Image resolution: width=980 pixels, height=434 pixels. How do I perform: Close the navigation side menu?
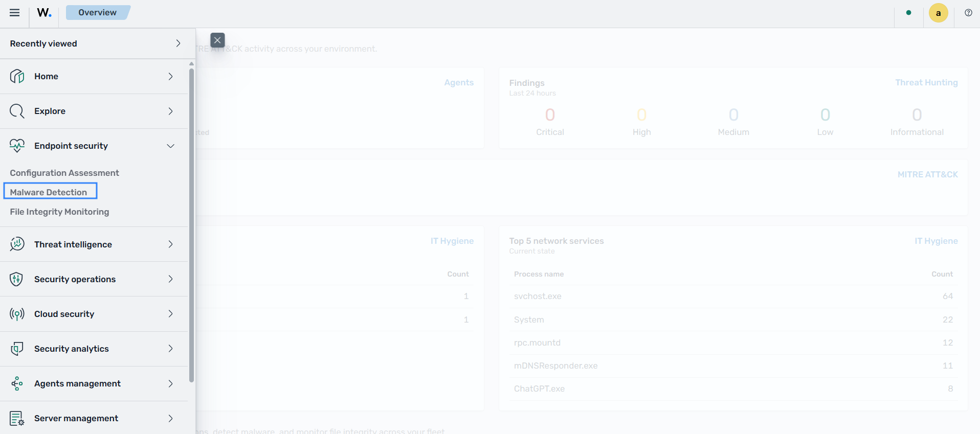(217, 40)
